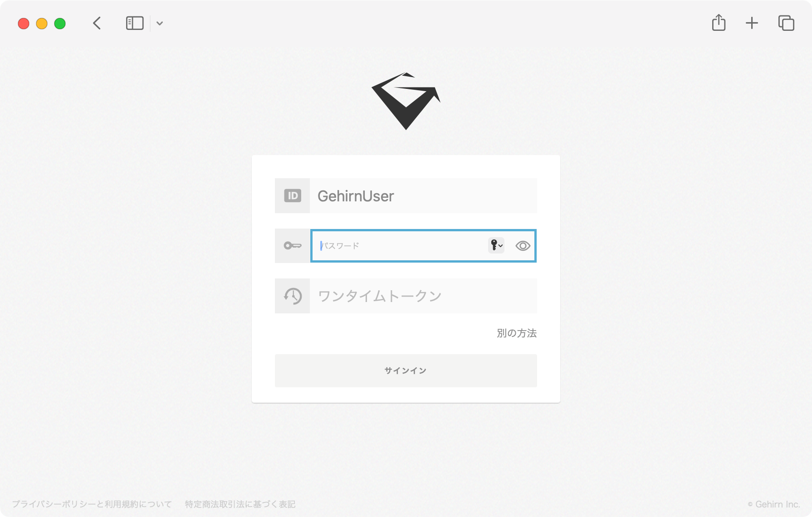Click the tab overview icon top right
812x517 pixels.
[786, 23]
